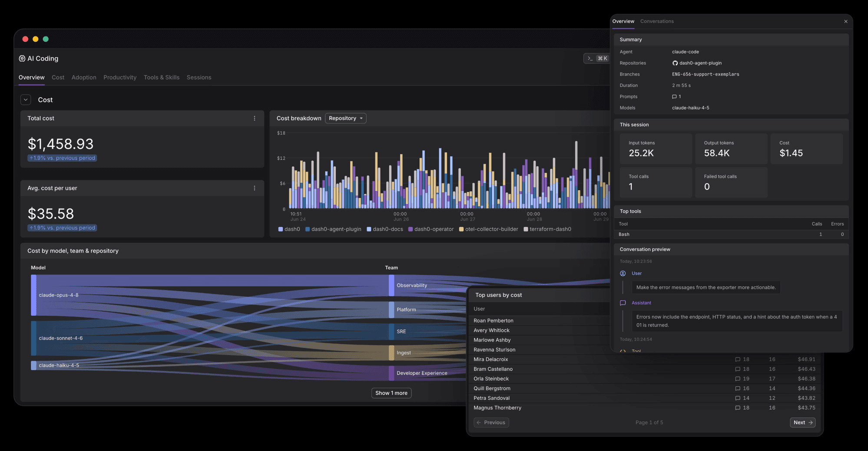
Task: Click the User column header in top users
Action: pos(479,309)
